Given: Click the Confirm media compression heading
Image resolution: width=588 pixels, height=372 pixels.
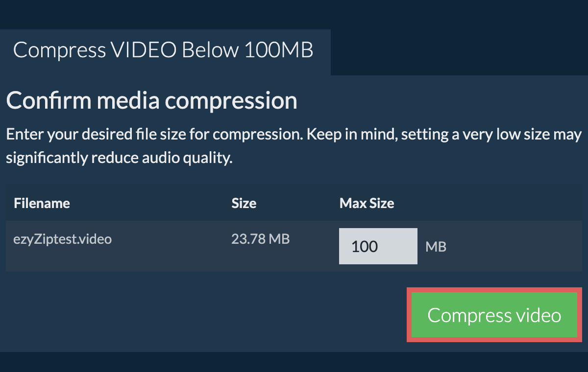Looking at the screenshot, I should (x=152, y=100).
